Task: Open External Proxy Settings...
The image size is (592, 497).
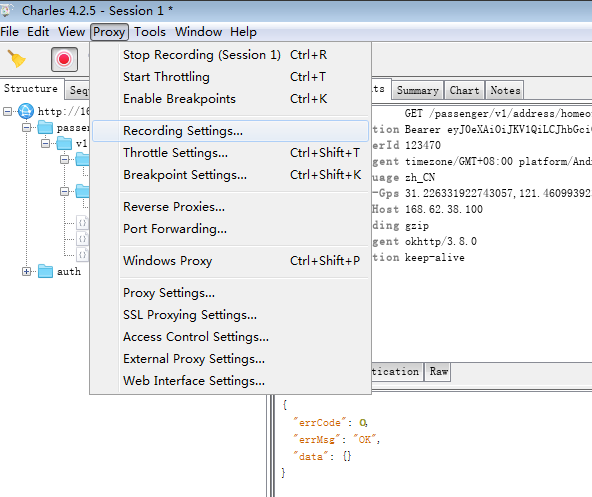Action: 230,358
